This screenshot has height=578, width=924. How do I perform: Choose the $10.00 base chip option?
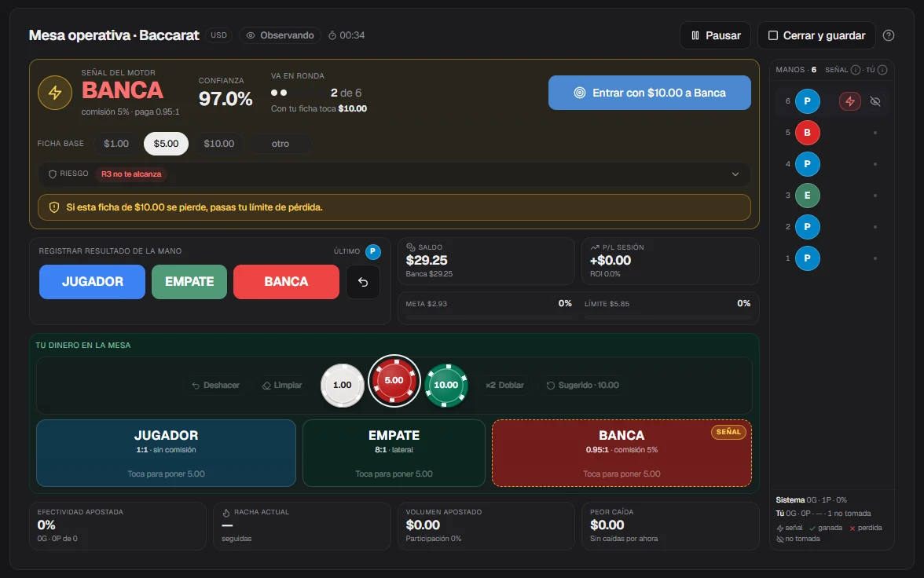[x=219, y=144]
